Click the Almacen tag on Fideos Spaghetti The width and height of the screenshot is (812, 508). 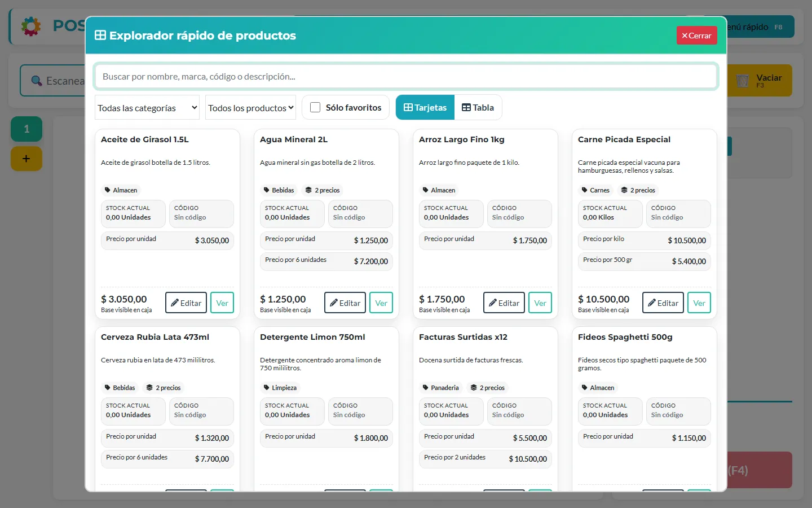[x=598, y=388]
